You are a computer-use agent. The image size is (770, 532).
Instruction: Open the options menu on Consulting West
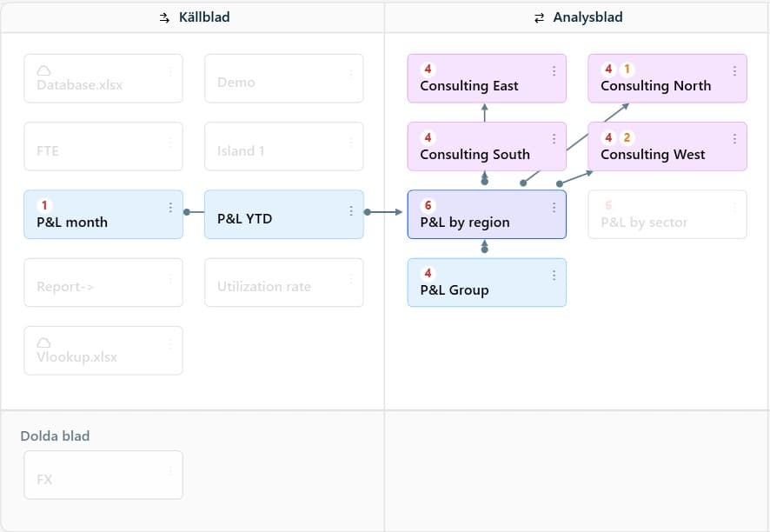tap(735, 139)
